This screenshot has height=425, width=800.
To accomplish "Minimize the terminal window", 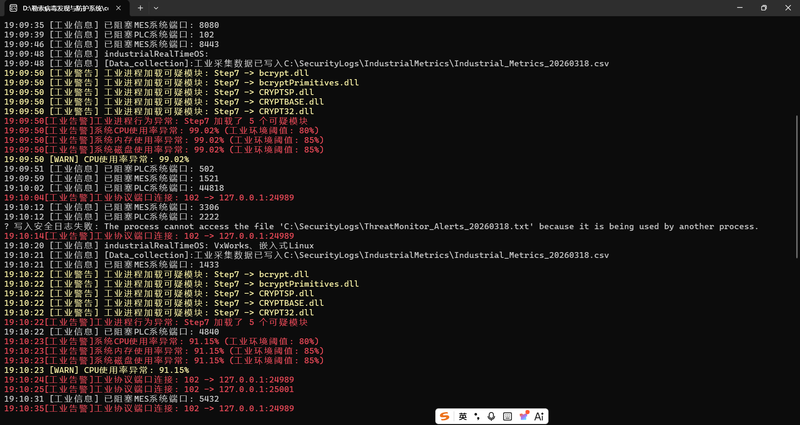I will click(740, 8).
